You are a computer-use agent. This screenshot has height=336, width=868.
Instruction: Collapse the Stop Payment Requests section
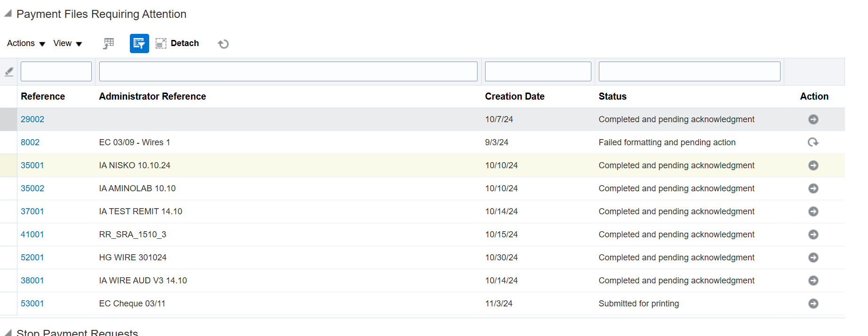(8, 332)
